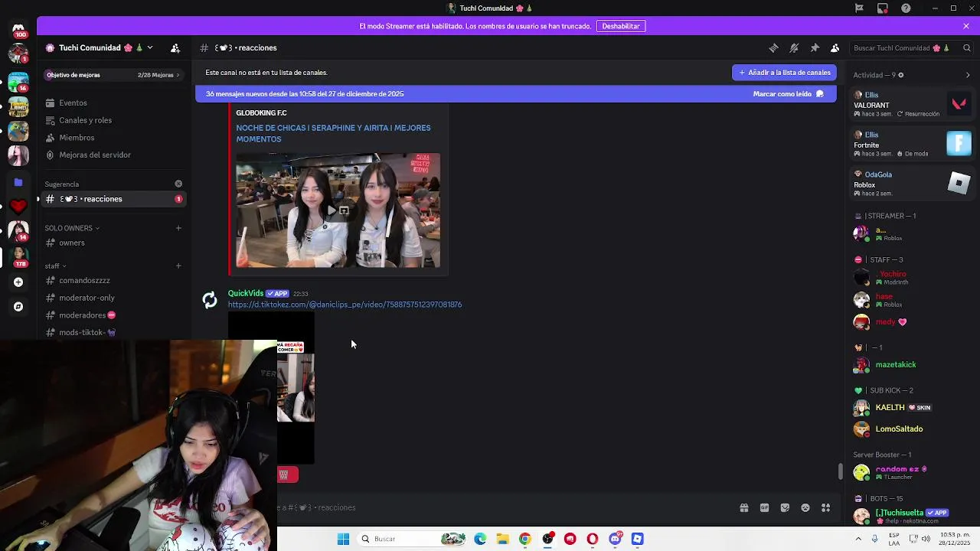The height and width of the screenshot is (551, 980).
Task: Open File Explorer from taskbar
Action: [x=502, y=539]
